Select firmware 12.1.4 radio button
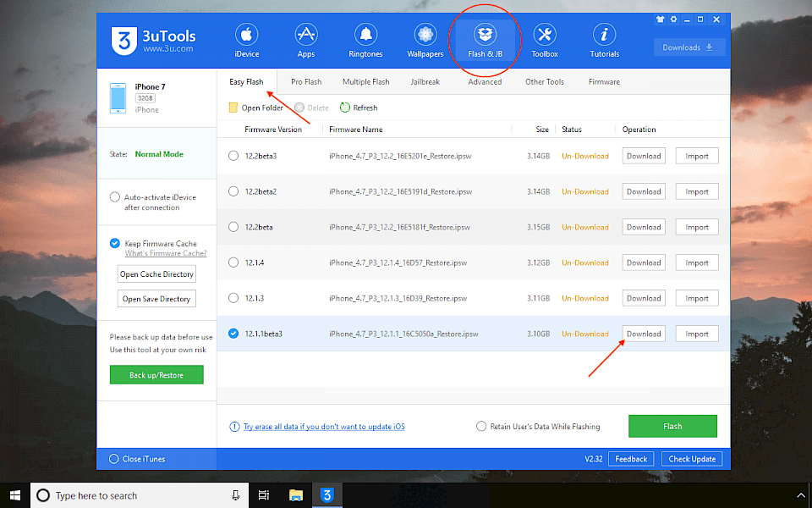The width and height of the screenshot is (812, 508). [x=233, y=262]
